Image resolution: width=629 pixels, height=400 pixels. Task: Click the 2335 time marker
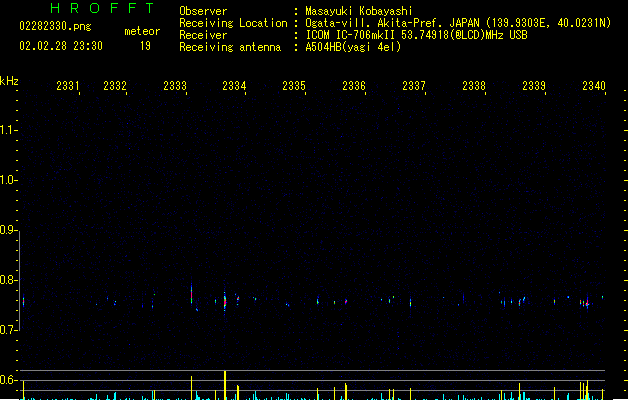(294, 86)
